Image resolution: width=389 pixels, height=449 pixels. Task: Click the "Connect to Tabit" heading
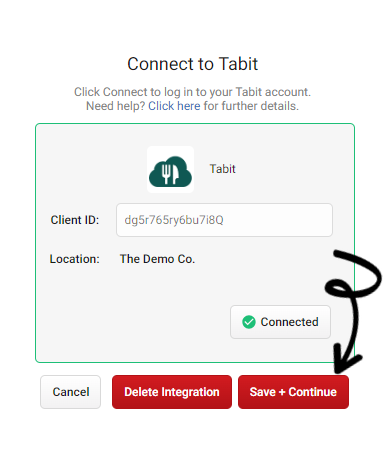click(x=193, y=64)
